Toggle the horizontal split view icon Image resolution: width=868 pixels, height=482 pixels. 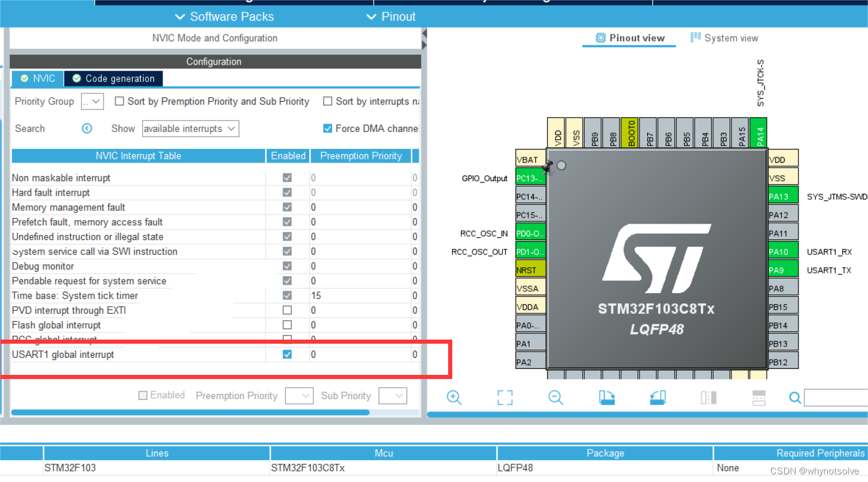coord(759,398)
